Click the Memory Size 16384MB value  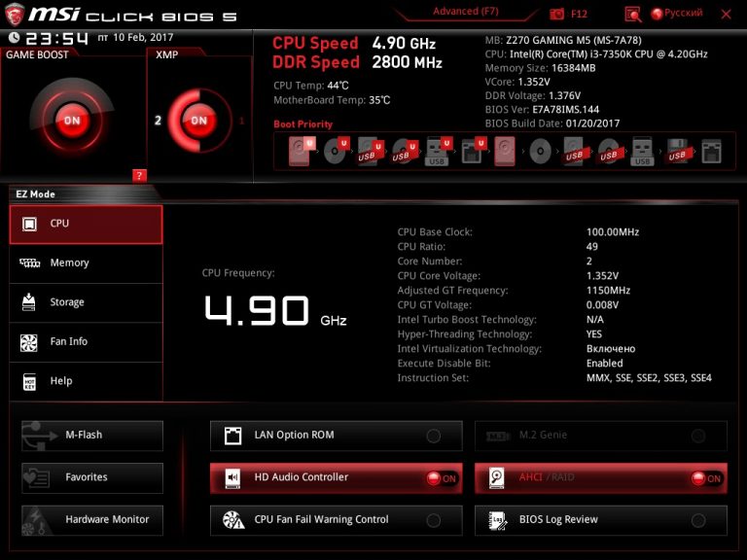coord(574,68)
